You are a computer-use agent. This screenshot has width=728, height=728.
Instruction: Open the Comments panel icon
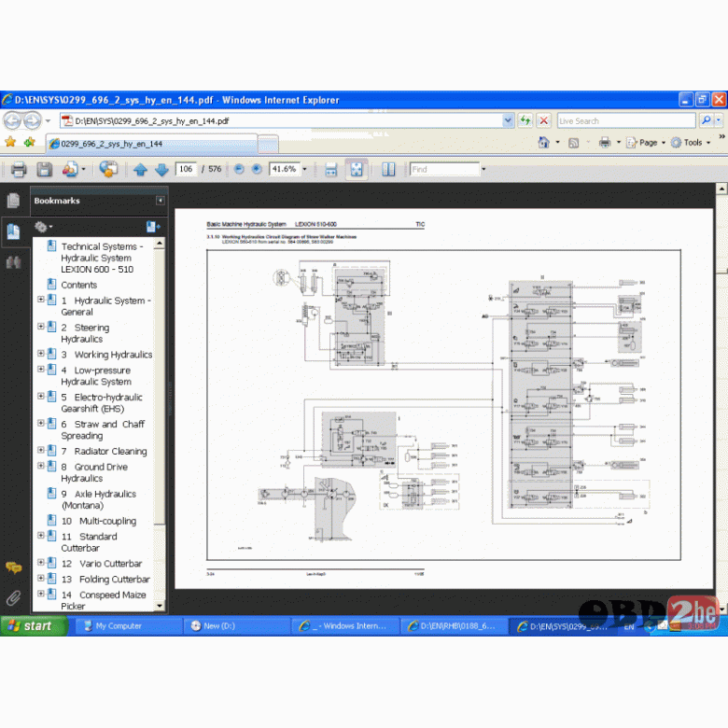click(13, 567)
